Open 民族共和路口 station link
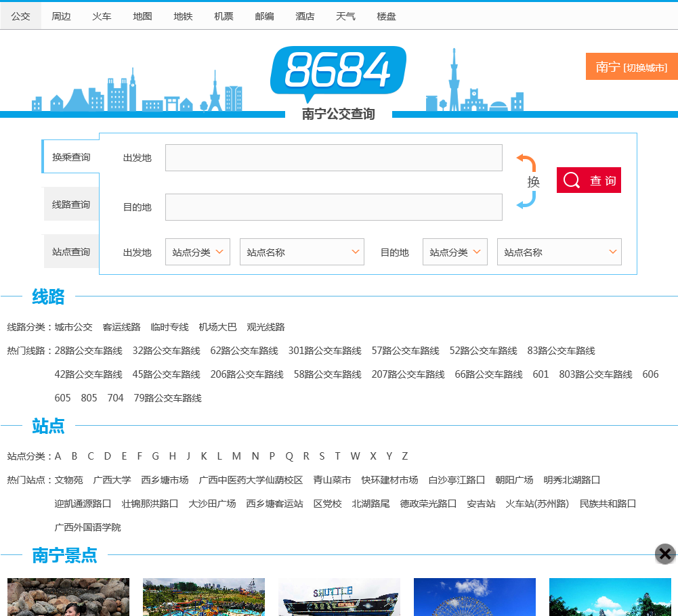Image resolution: width=678 pixels, height=616 pixels. tap(608, 504)
